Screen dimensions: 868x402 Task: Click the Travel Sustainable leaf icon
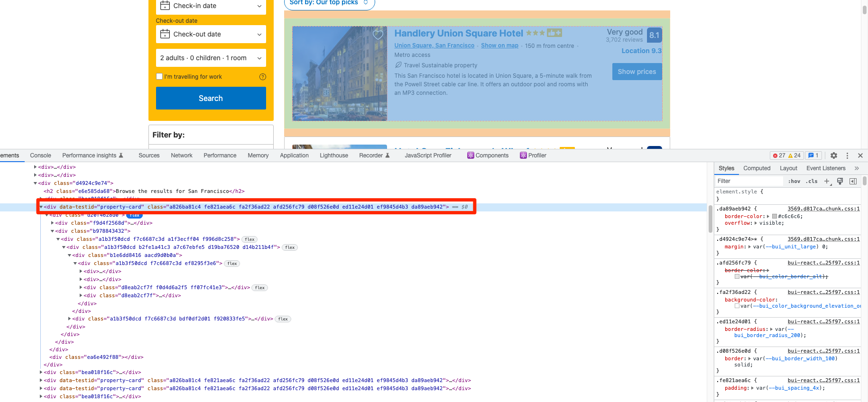click(398, 65)
